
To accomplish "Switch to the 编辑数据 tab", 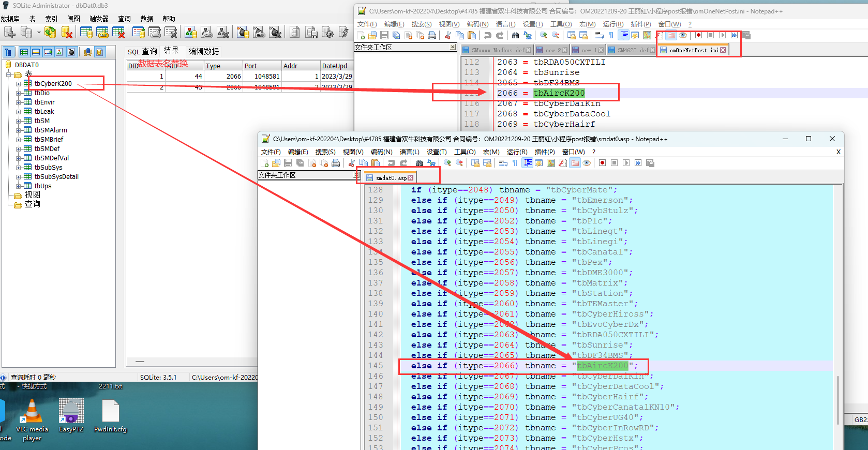I will pyautogui.click(x=204, y=51).
